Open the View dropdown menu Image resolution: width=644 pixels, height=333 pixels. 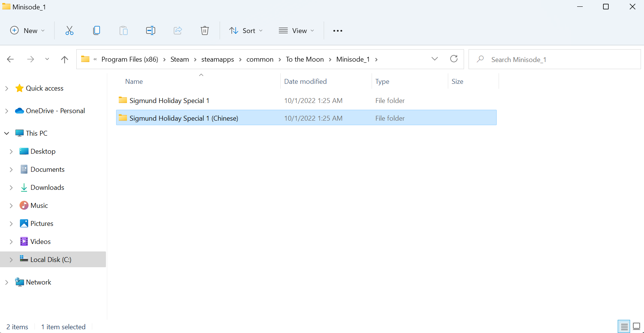coord(296,31)
